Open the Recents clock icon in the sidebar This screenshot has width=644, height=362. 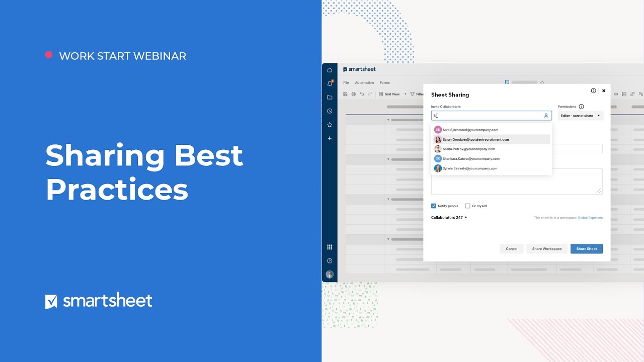(330, 111)
